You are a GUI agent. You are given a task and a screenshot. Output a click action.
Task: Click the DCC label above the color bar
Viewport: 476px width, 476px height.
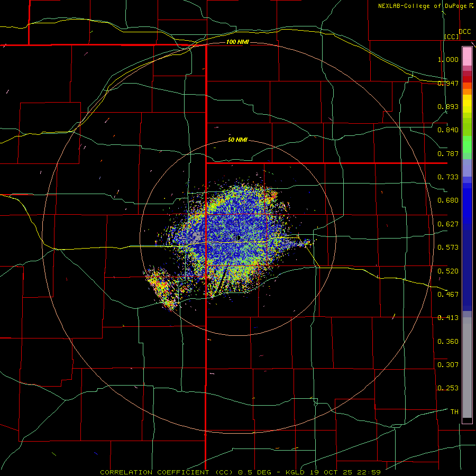[x=465, y=32]
